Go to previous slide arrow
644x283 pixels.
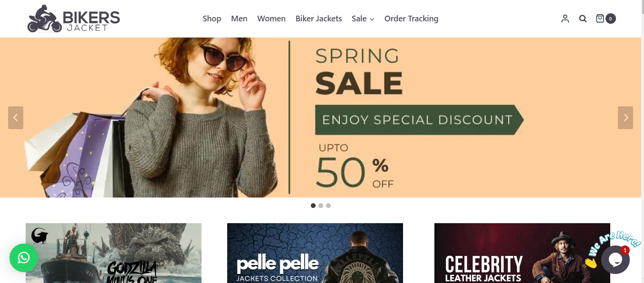[16, 118]
